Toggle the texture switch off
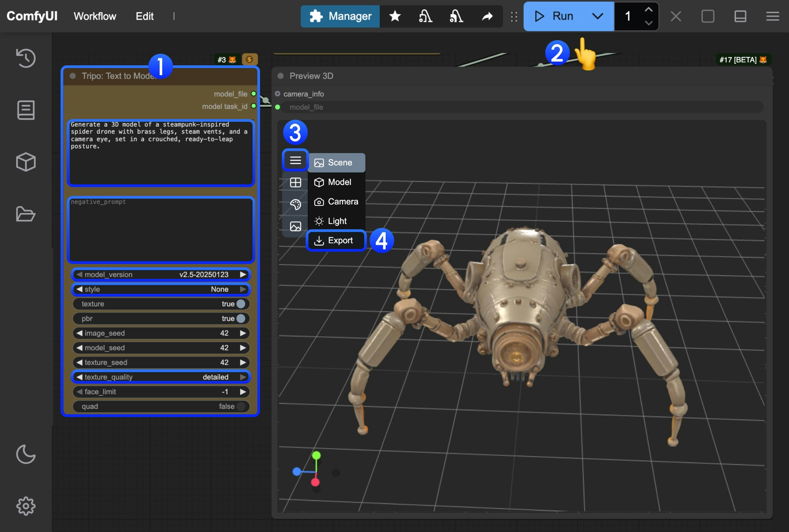Viewport: 789px width, 532px height. coord(240,304)
